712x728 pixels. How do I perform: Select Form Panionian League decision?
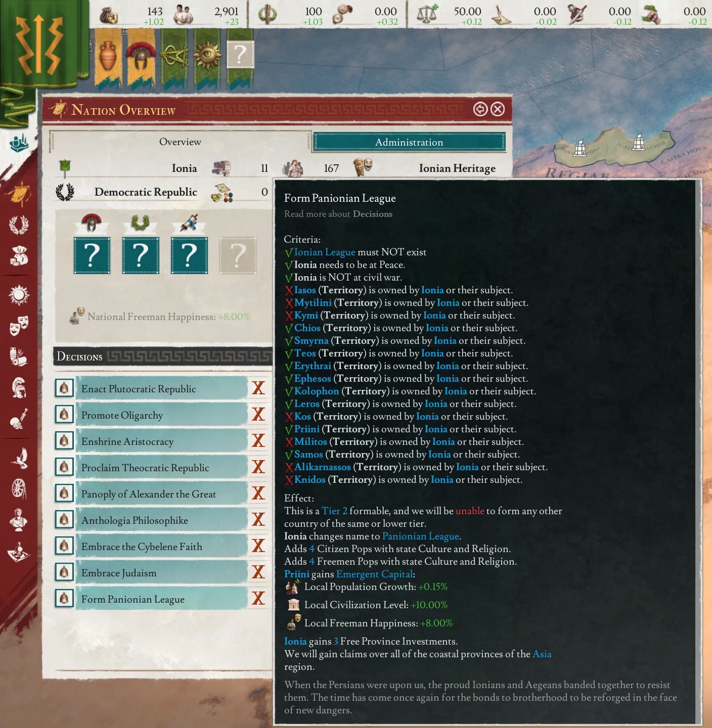(x=162, y=599)
